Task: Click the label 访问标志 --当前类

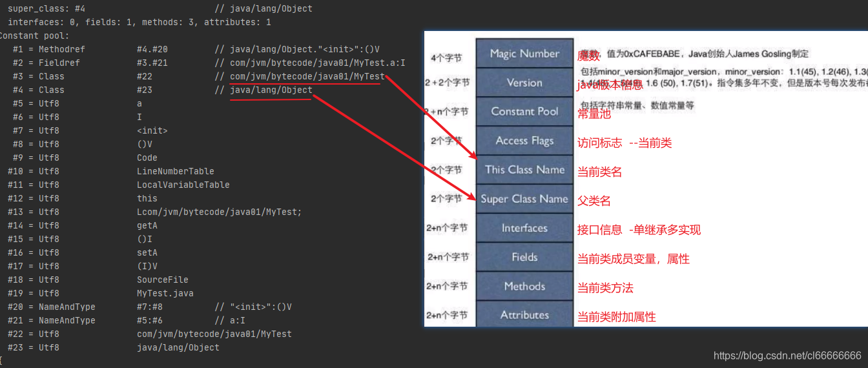Action: point(625,143)
